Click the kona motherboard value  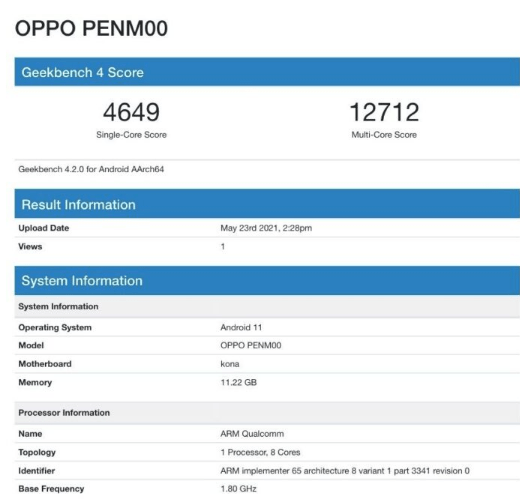pyautogui.click(x=230, y=364)
